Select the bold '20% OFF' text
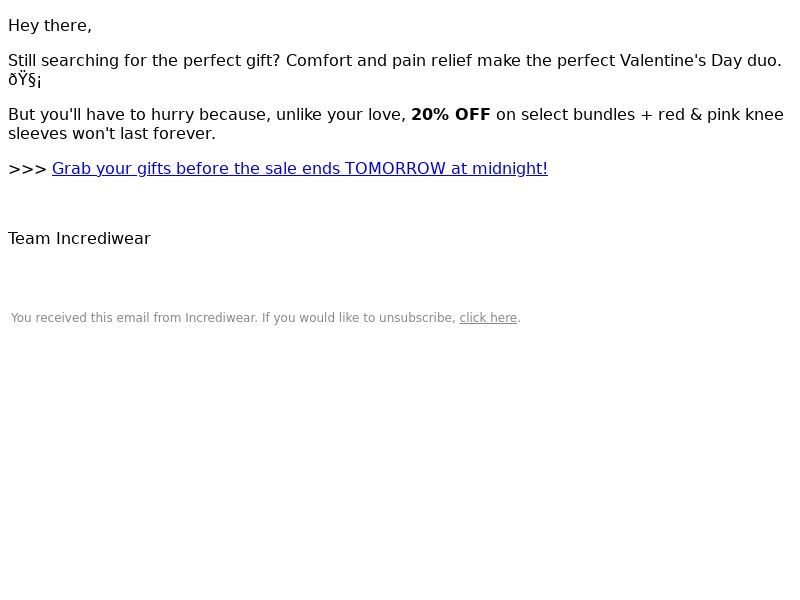Screen dimensions: 800x600 451,114
